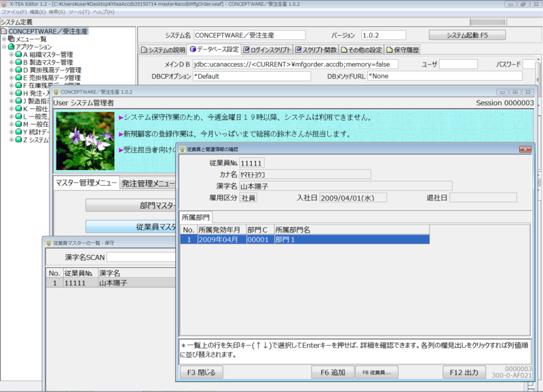Click the green icon of D 買掛残高データ管理

[19, 70]
